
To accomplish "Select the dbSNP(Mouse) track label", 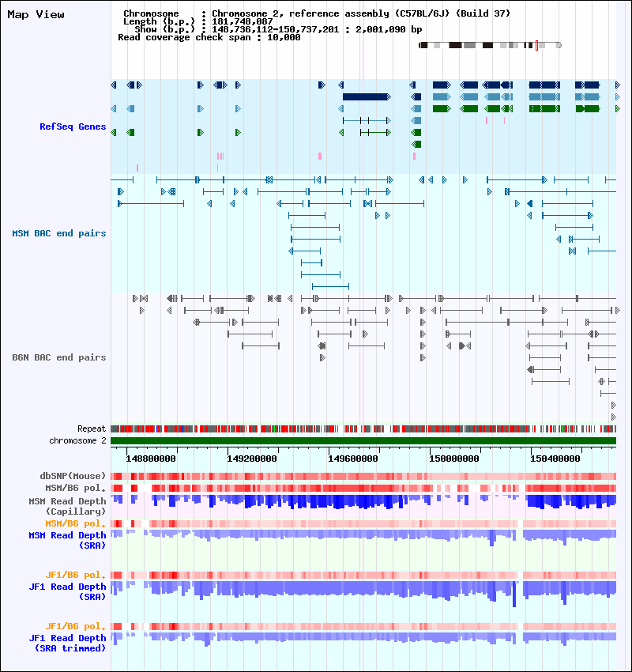I will tap(73, 476).
